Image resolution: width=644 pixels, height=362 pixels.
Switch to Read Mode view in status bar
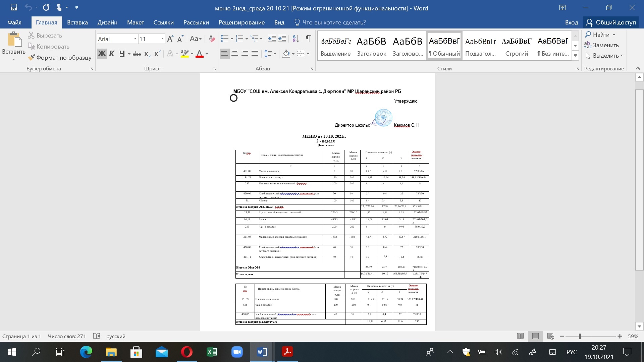[520, 336]
